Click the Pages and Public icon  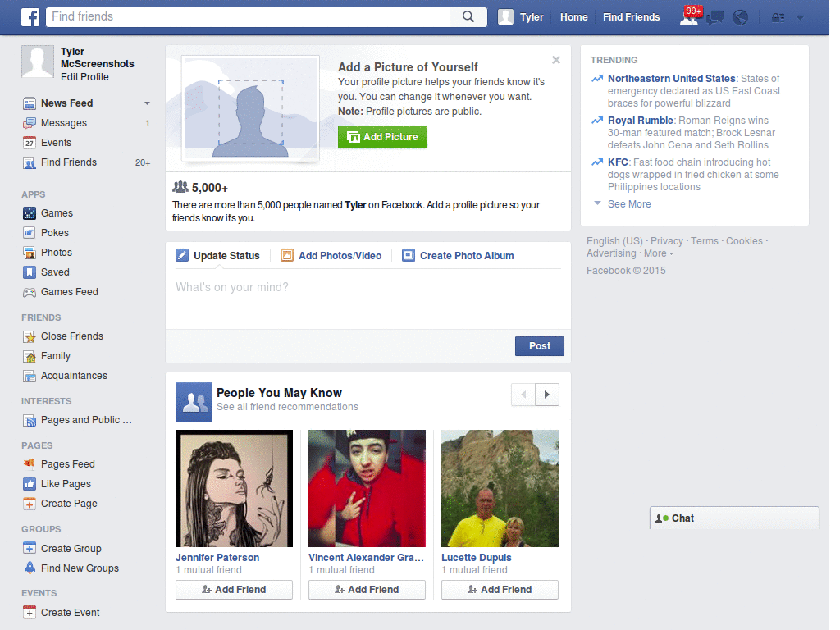(x=30, y=421)
